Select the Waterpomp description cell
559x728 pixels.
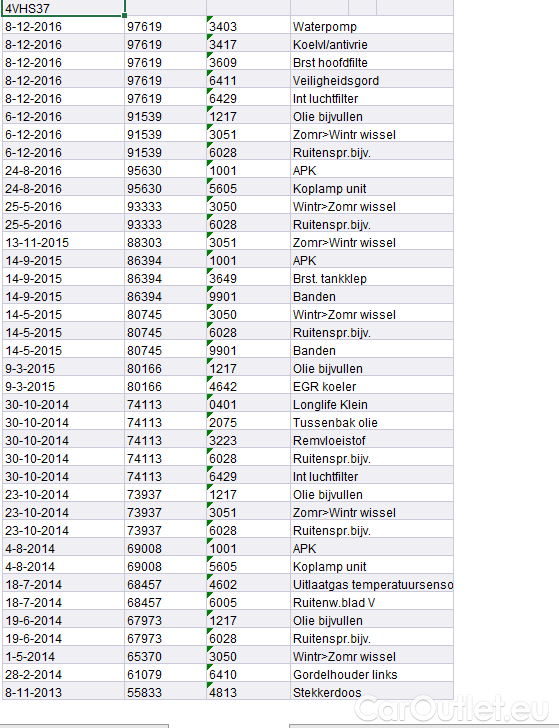pos(372,26)
